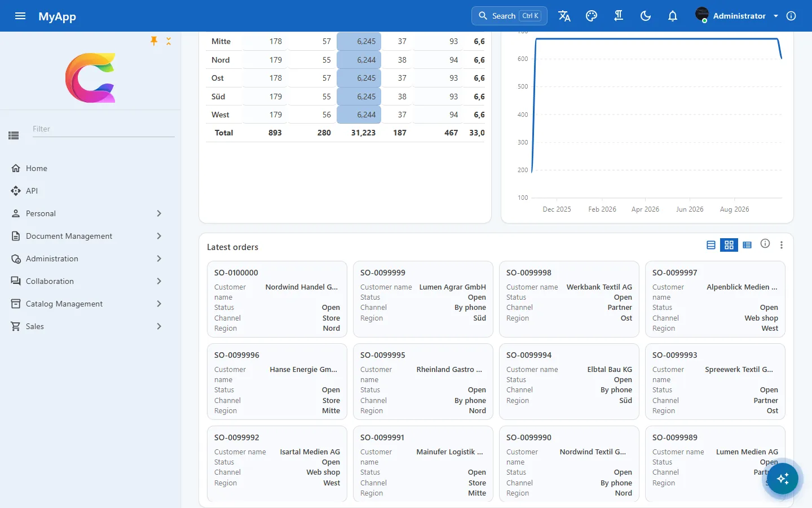This screenshot has height=508, width=812.
Task: Click the app logo image
Action: 90,77
